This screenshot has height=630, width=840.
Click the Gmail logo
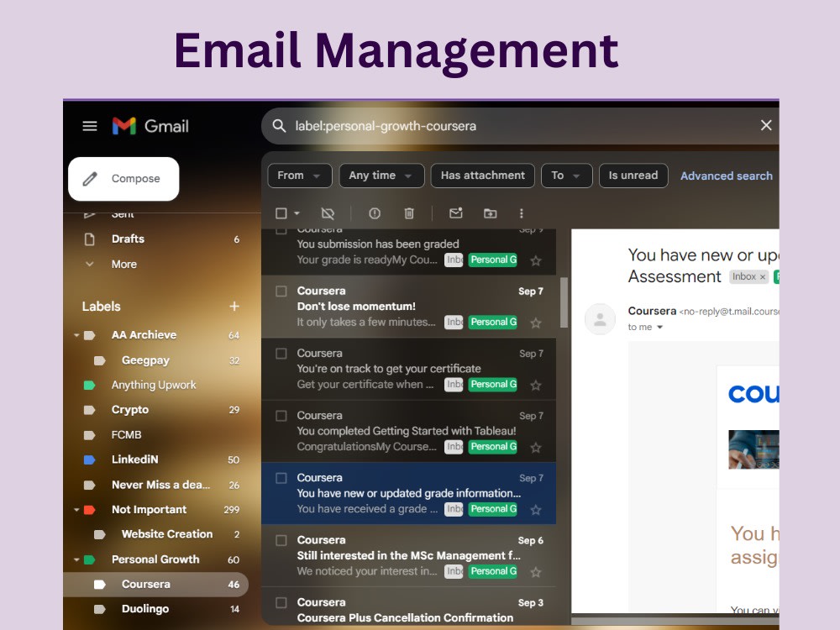150,126
